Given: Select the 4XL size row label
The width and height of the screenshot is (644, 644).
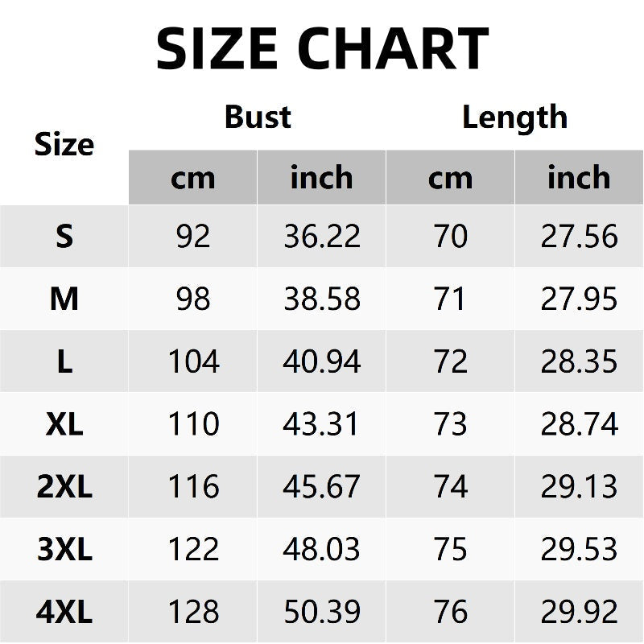Looking at the screenshot, I should point(64,613).
